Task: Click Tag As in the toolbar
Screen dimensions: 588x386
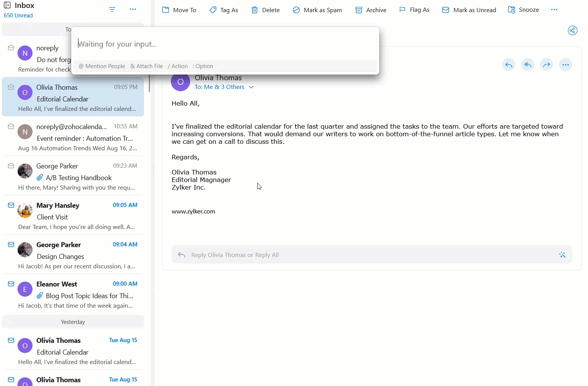Action: coord(224,10)
